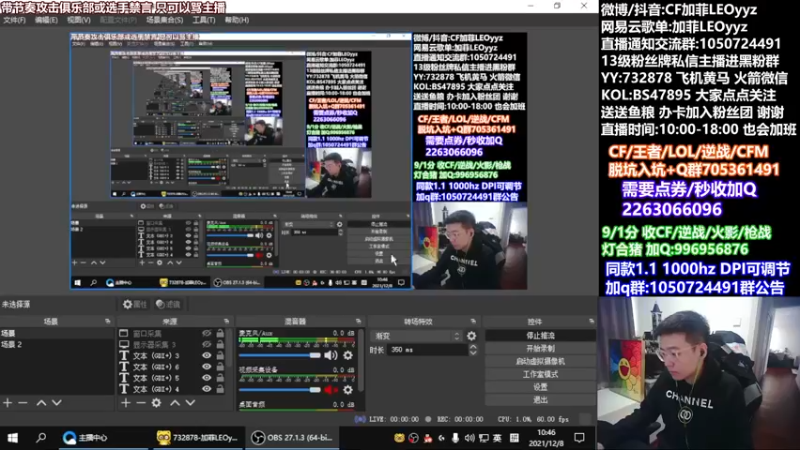Hide the 文本 (GDI+) 6 source
Image resolution: width=800 pixels, height=450 pixels.
click(207, 367)
